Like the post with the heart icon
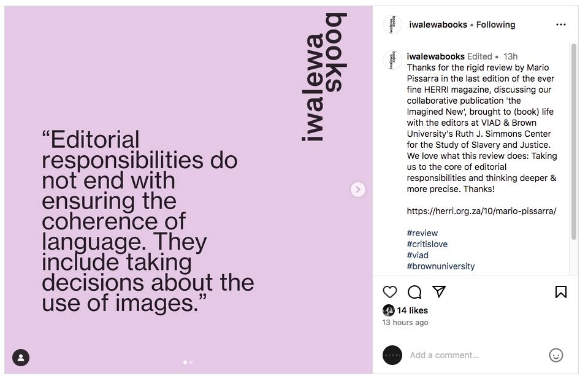 coord(390,292)
